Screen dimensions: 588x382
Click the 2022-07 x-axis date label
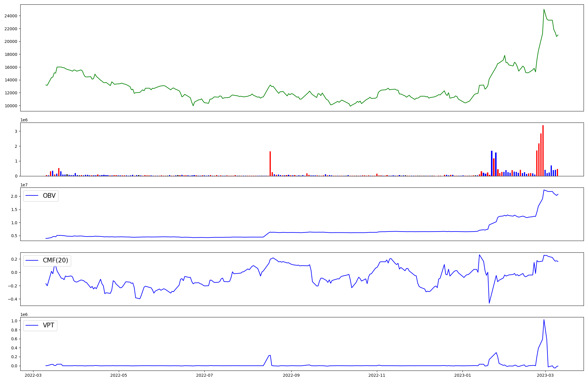coord(204,375)
